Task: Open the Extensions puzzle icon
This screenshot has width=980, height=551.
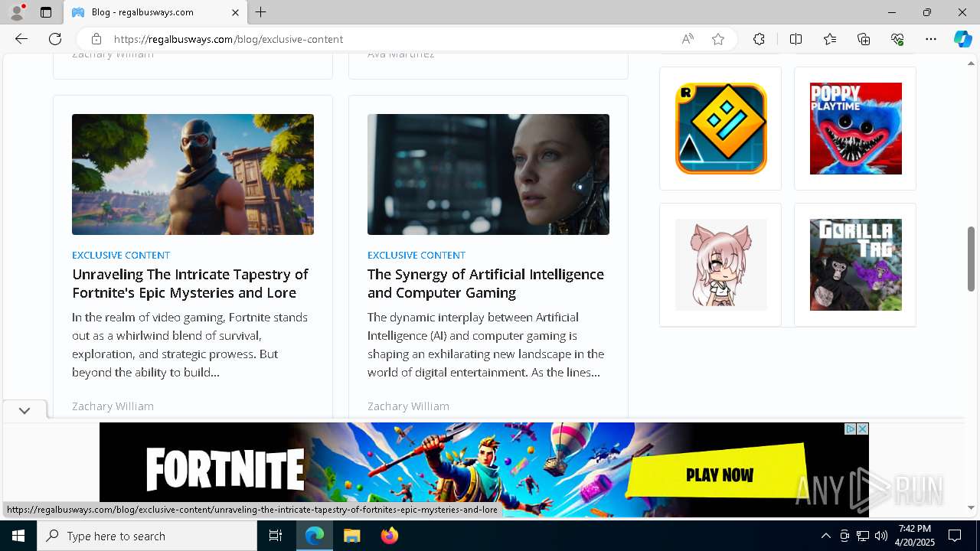Action: pyautogui.click(x=759, y=39)
